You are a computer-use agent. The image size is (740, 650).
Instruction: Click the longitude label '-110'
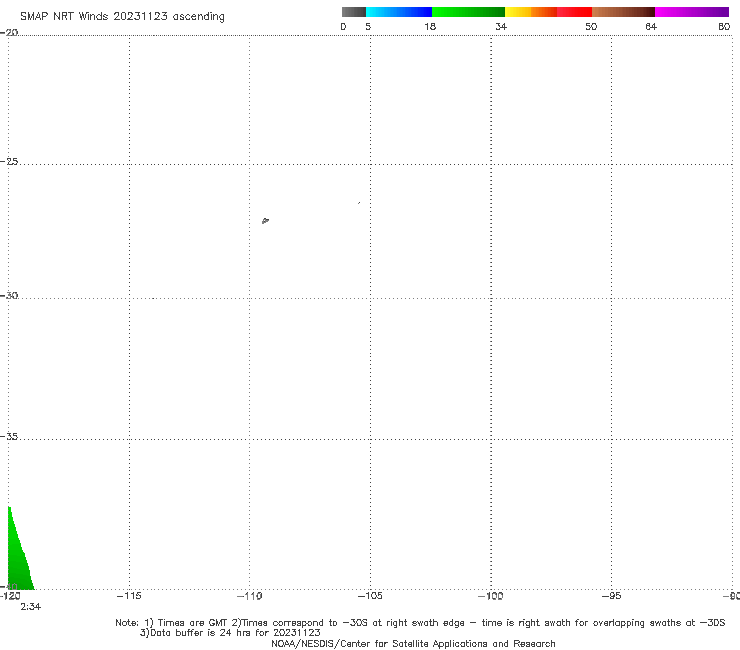(x=249, y=596)
